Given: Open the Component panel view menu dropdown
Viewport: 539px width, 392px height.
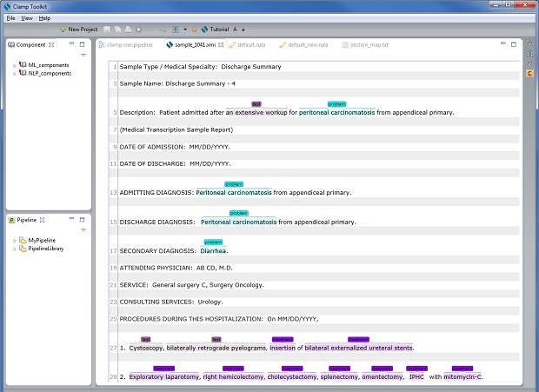Looking at the screenshot, I should [83, 55].
